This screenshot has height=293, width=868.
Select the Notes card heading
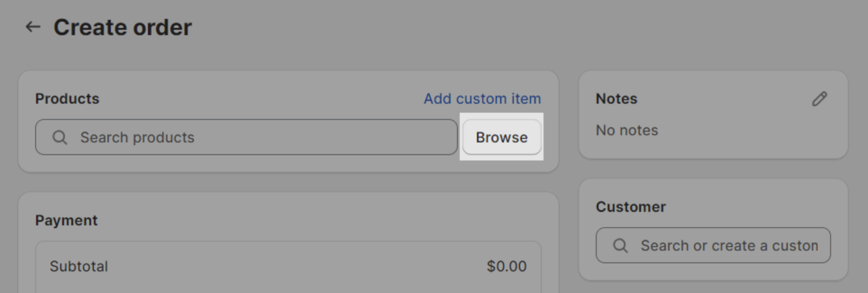tap(616, 98)
